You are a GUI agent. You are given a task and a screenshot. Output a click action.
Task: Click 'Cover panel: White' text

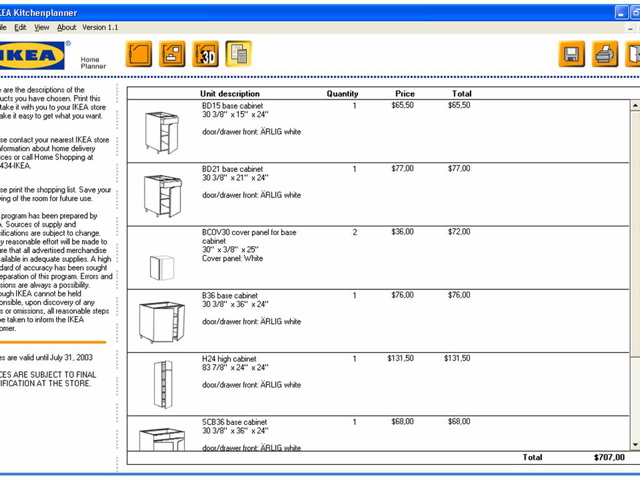[x=232, y=258]
